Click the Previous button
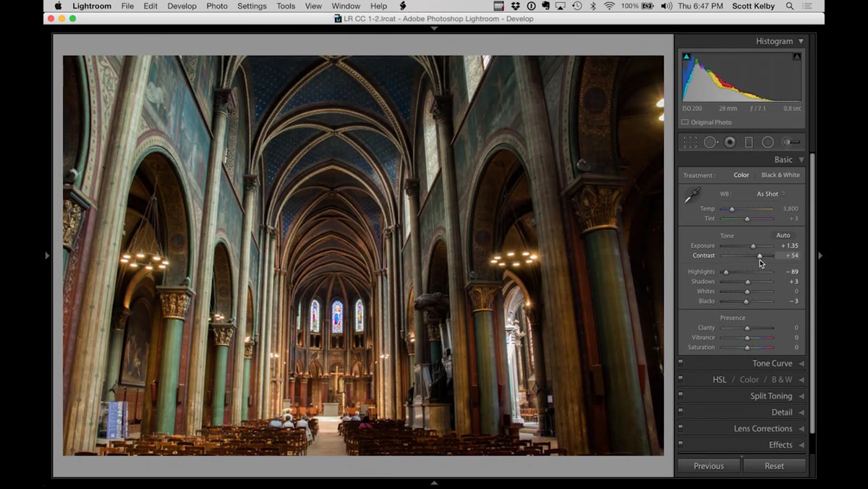868x489 pixels. point(709,466)
